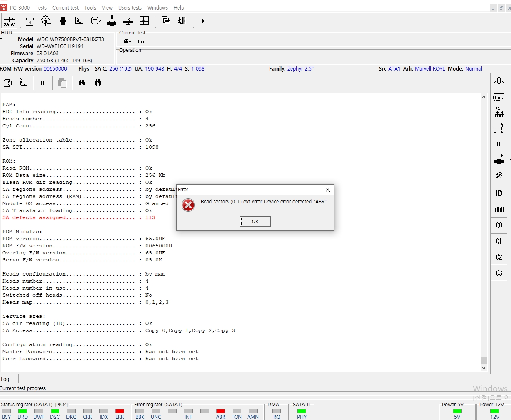Click the Arh value Marvell ROYL

430,69
